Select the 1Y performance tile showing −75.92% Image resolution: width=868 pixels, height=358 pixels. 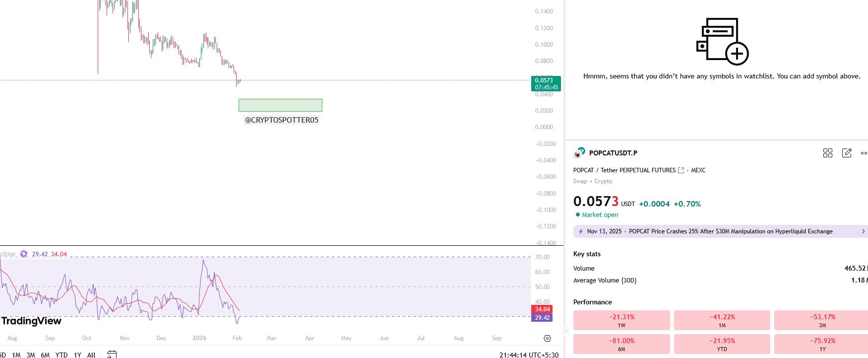point(821,344)
